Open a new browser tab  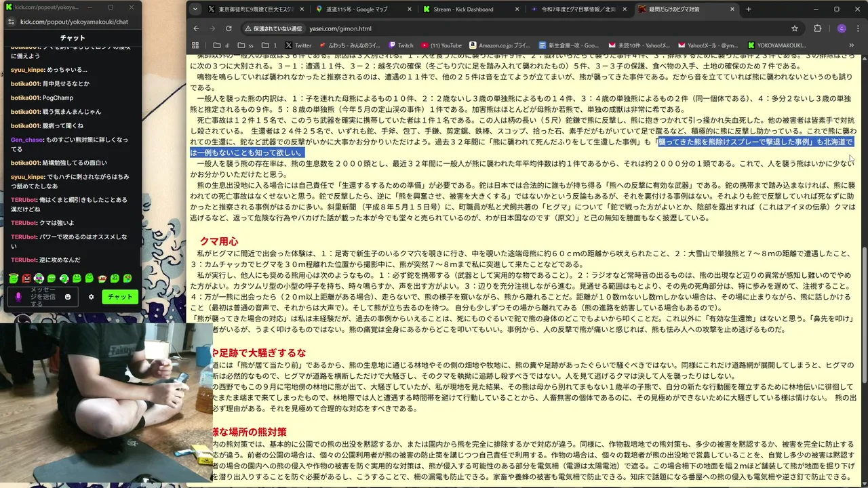[x=749, y=9]
